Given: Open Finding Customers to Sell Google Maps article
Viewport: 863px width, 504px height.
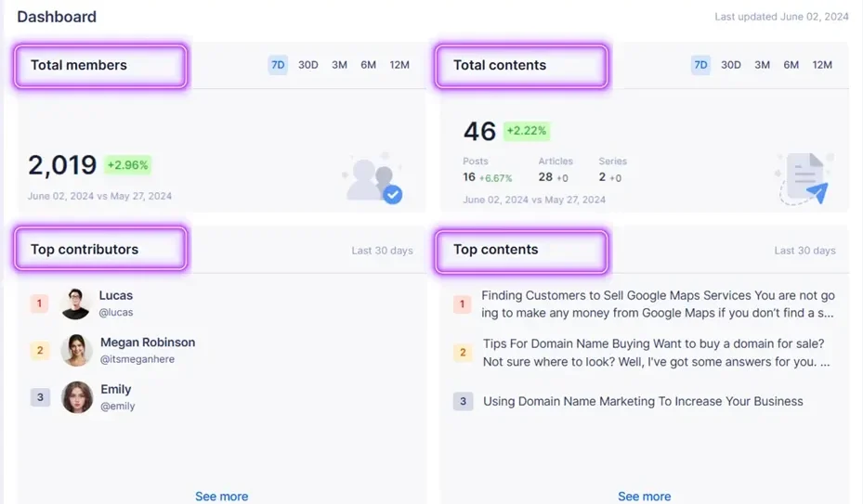Looking at the screenshot, I should coord(659,304).
